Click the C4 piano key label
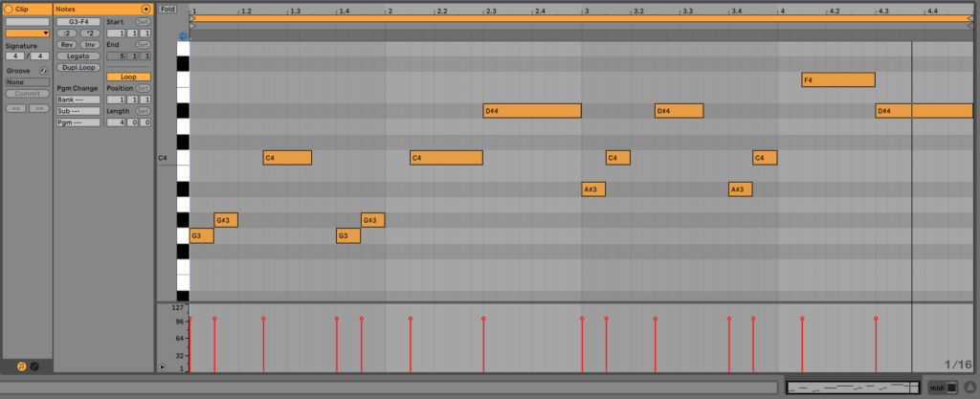The width and height of the screenshot is (980, 399). [x=163, y=159]
